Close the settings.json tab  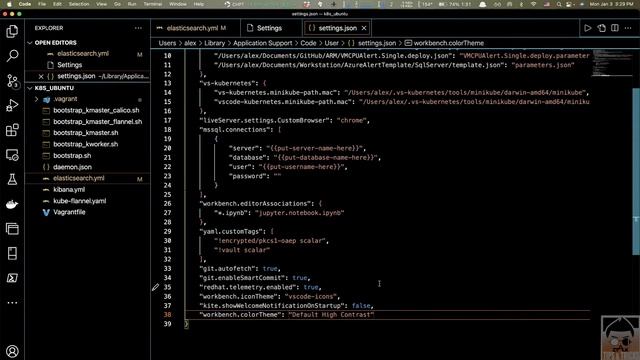(x=364, y=28)
